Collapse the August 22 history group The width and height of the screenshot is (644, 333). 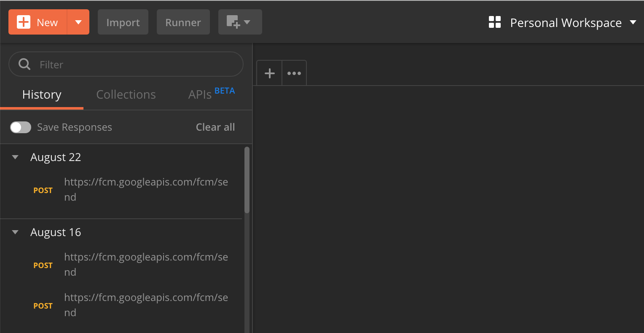[x=15, y=157]
